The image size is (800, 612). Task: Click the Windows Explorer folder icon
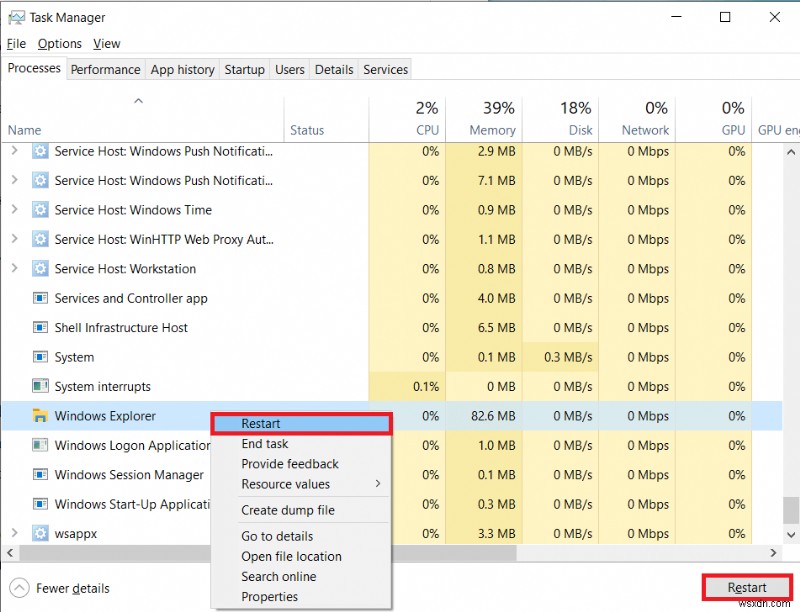40,416
